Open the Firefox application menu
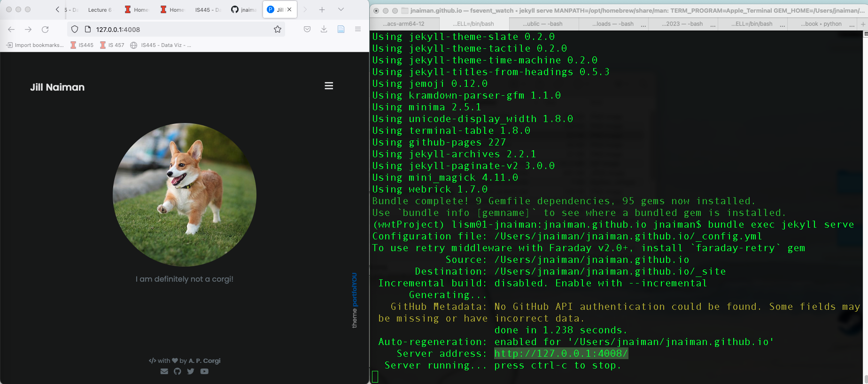 point(358,29)
